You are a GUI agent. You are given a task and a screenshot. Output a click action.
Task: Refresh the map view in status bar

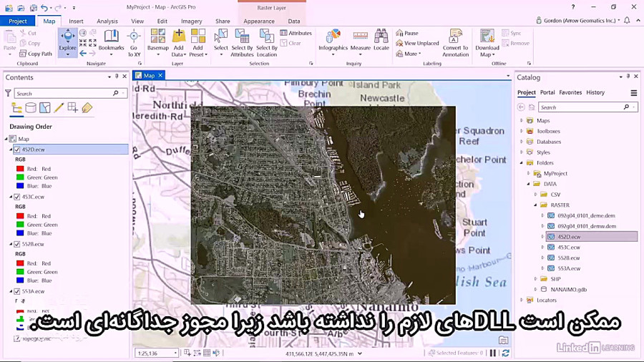tap(506, 353)
